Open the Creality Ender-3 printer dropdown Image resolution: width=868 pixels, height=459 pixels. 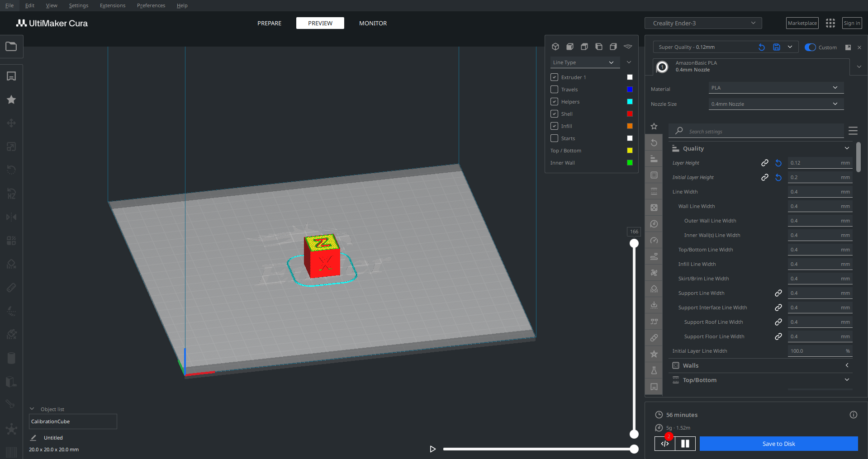(x=702, y=23)
